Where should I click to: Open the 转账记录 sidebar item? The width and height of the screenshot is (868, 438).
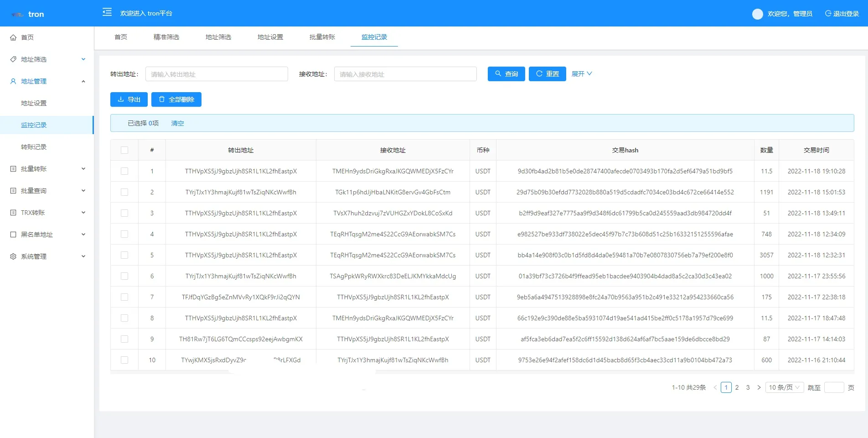[34, 147]
